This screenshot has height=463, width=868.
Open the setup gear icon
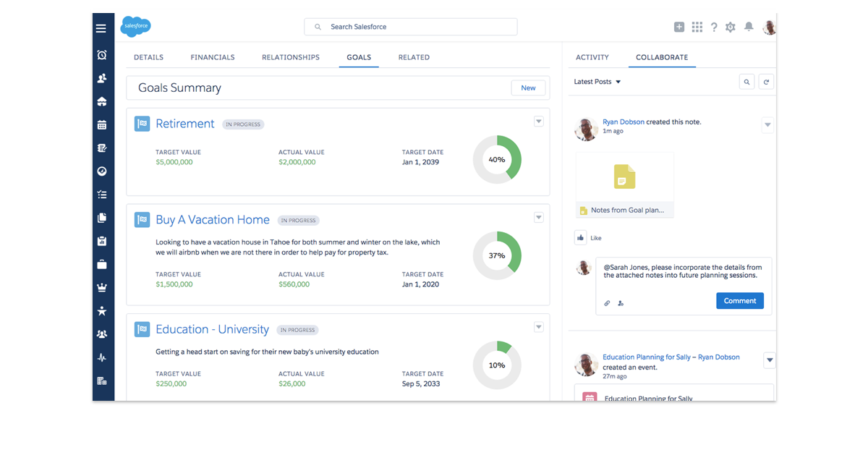(x=731, y=27)
